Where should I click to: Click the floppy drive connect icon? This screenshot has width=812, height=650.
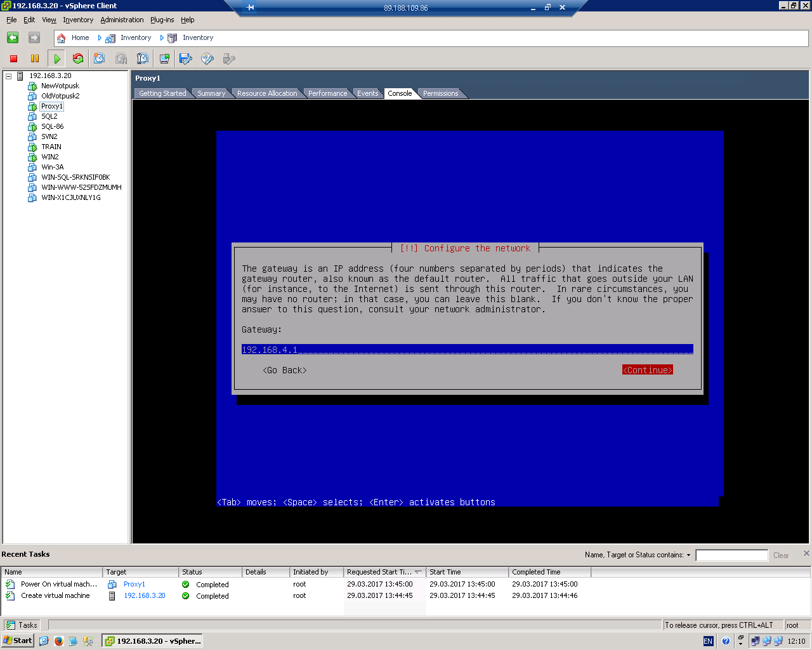(x=186, y=58)
